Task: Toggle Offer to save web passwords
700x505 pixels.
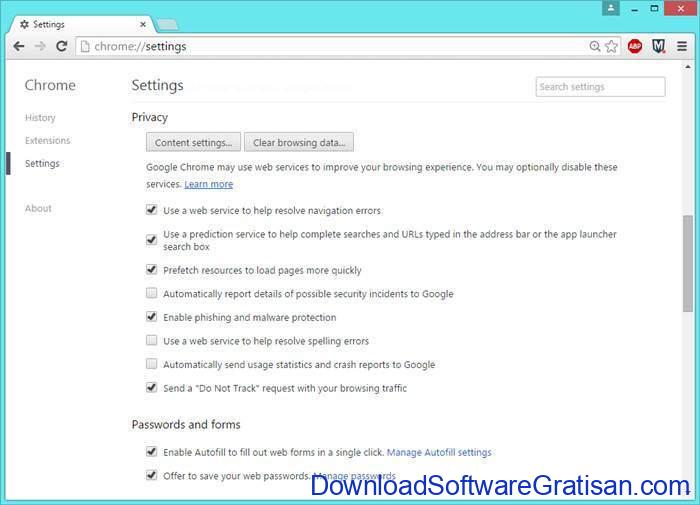Action: [152, 475]
